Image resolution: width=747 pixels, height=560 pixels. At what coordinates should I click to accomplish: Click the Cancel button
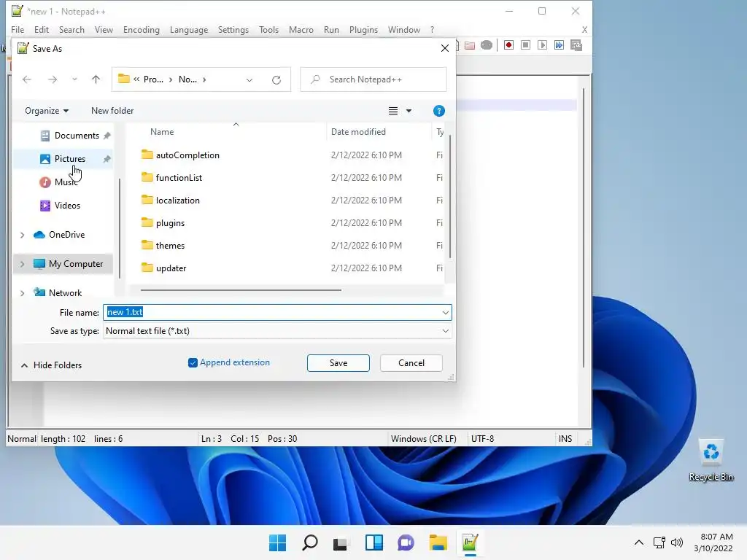(411, 363)
